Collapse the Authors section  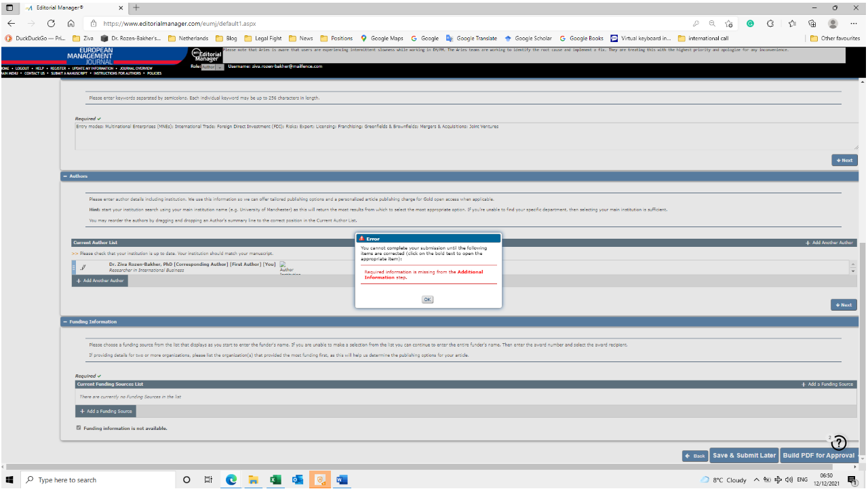tap(64, 176)
